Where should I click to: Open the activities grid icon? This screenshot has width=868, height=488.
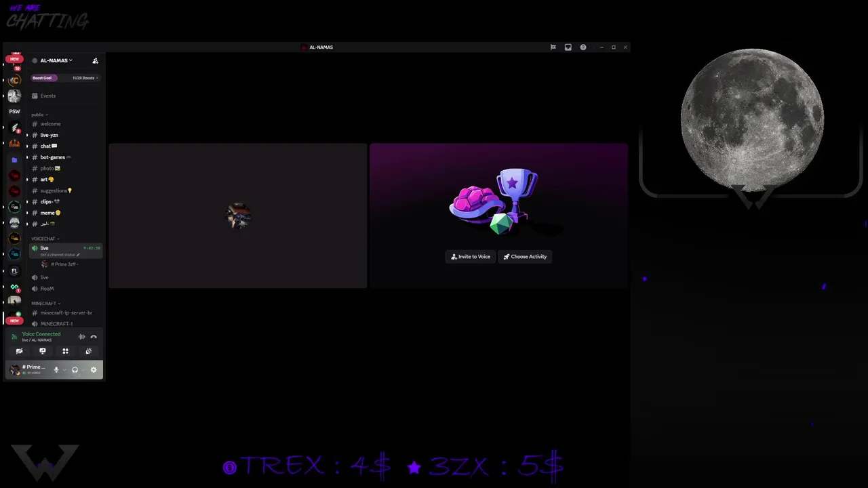point(65,351)
